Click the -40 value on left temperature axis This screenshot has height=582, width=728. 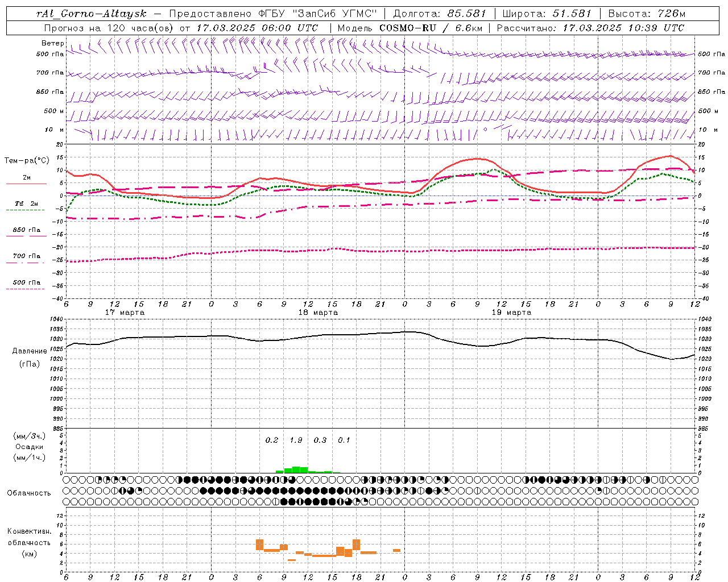pos(58,298)
